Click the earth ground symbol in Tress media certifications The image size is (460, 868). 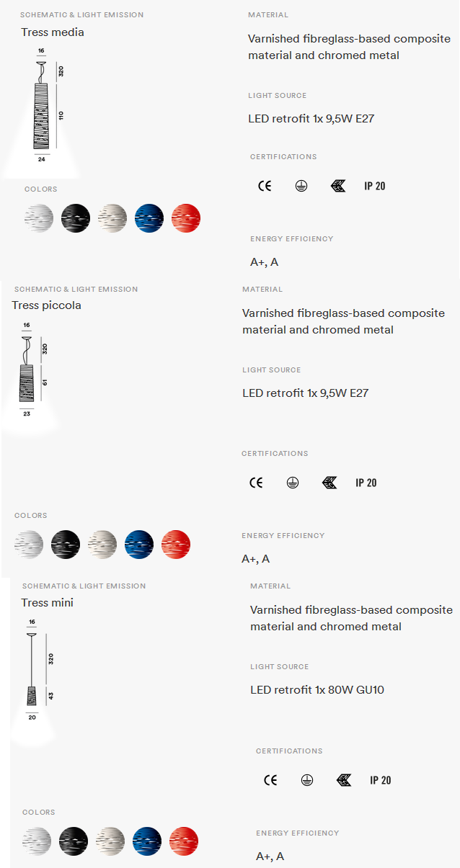301,186
